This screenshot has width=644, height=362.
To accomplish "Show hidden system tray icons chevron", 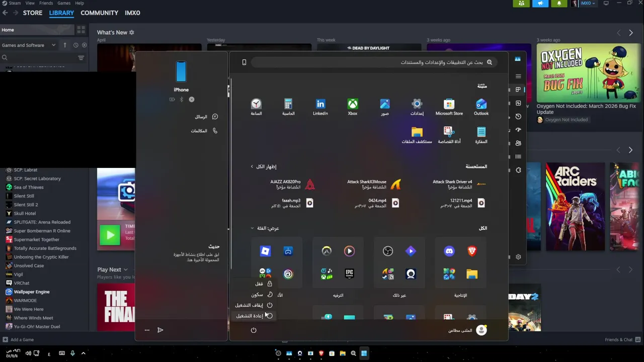I will pos(84,353).
